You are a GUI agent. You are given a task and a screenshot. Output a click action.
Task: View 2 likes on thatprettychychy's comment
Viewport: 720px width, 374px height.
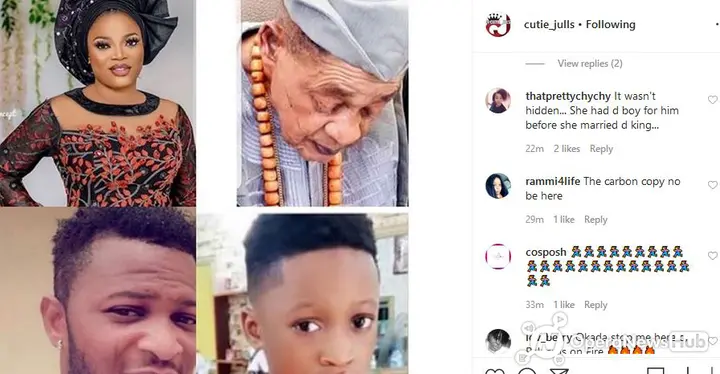[x=567, y=149]
